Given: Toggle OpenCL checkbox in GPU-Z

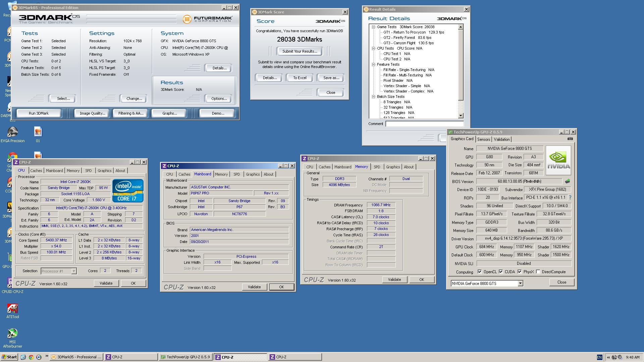Looking at the screenshot, I should [x=480, y=272].
